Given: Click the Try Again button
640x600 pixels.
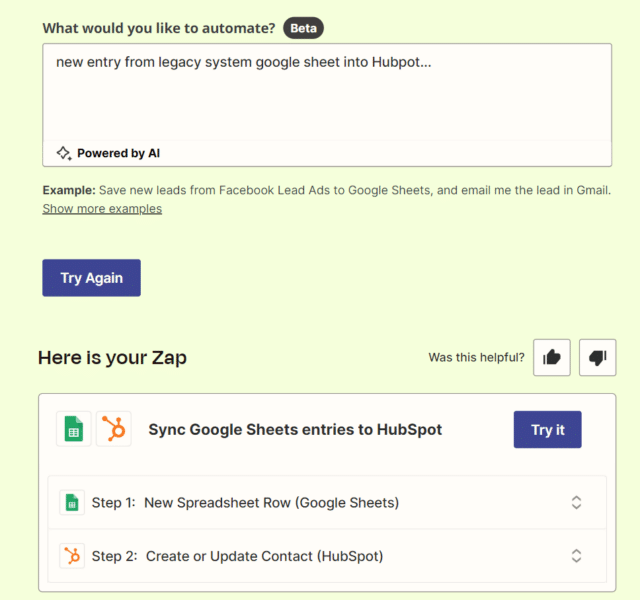Looking at the screenshot, I should [91, 278].
